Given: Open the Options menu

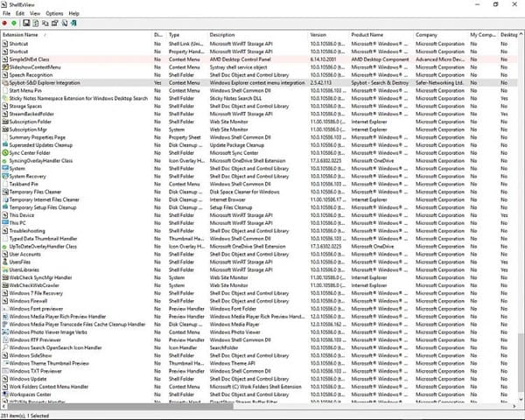Looking at the screenshot, I should click(x=54, y=14).
